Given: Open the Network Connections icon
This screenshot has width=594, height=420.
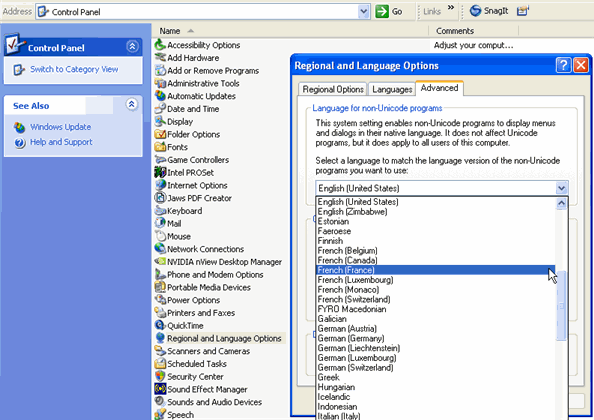Looking at the screenshot, I should coord(160,249).
